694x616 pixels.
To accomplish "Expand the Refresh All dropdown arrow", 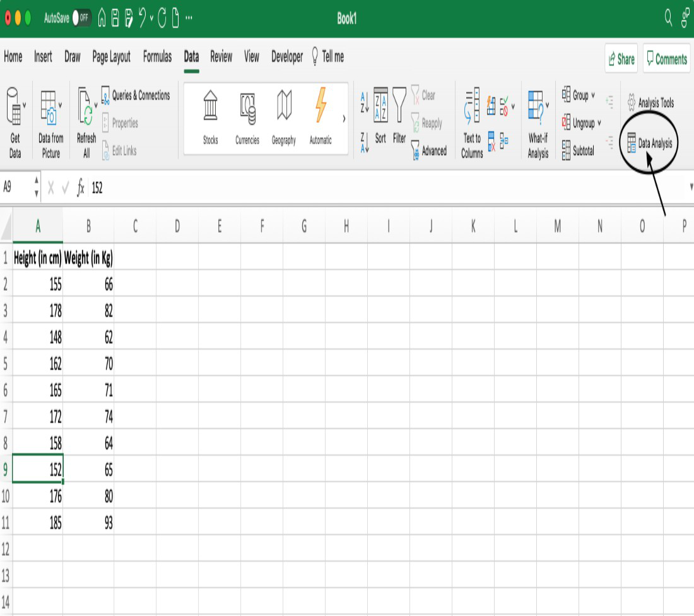I will (96, 105).
